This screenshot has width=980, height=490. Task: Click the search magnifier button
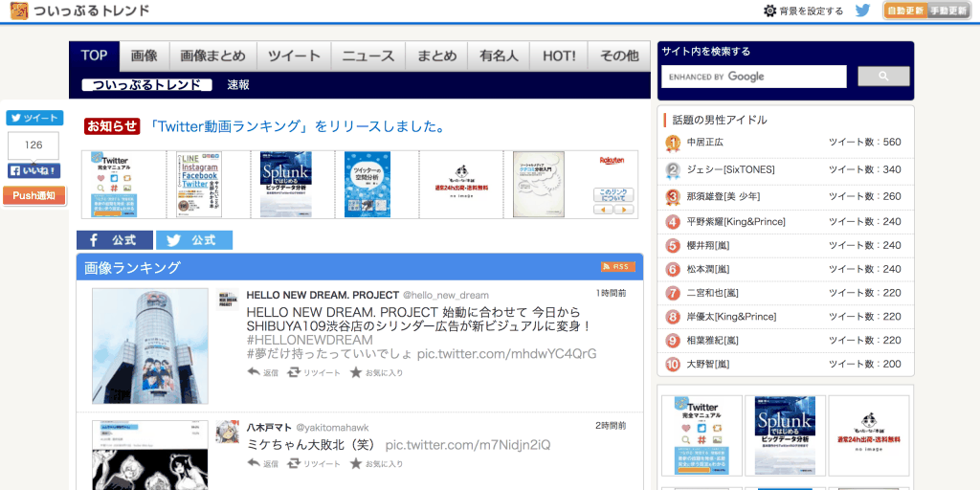click(883, 77)
